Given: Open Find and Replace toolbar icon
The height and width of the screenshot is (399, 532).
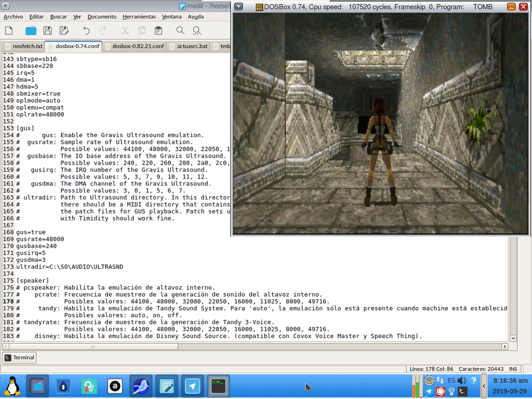Looking at the screenshot, I should coord(197,31).
